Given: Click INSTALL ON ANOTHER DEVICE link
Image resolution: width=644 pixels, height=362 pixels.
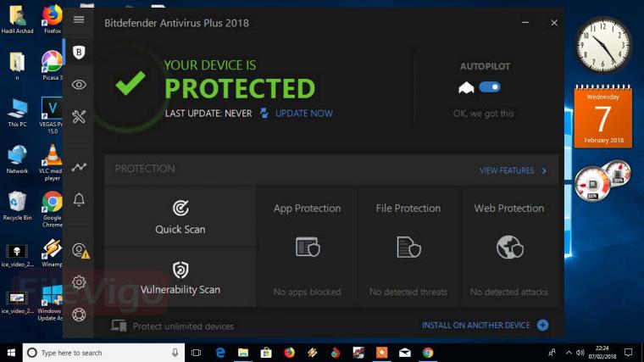Looking at the screenshot, I should 475,326.
